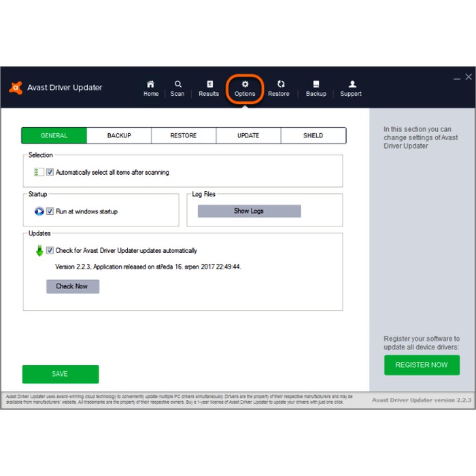The image size is (476, 476).
Task: Click the blue startup arrow icon
Action: click(39, 211)
